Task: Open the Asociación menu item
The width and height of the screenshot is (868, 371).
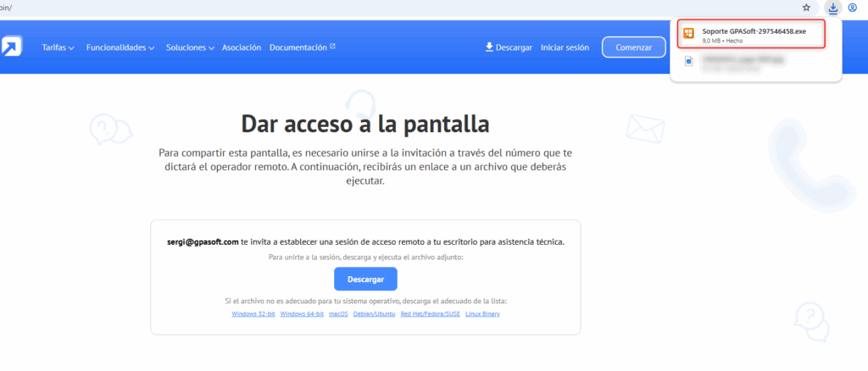Action: tap(242, 47)
